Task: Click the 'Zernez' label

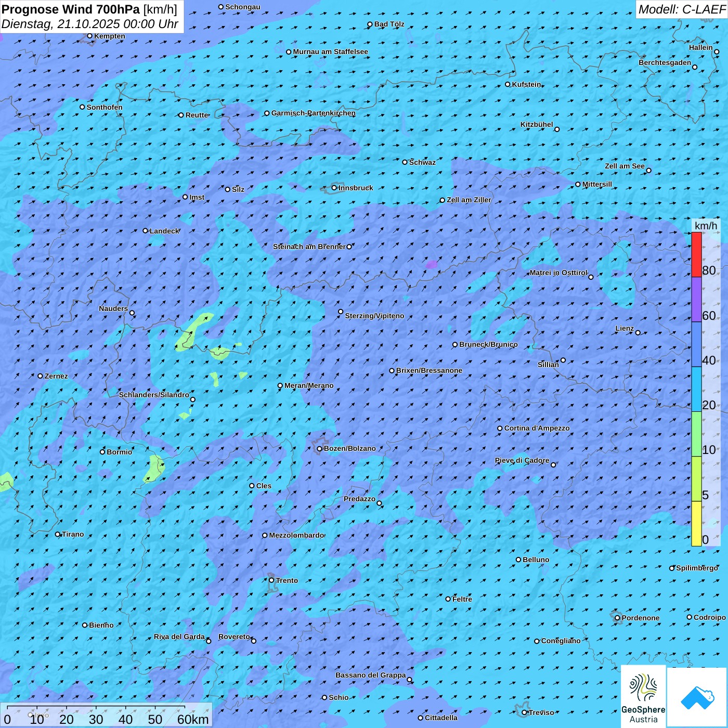Action: pyautogui.click(x=56, y=376)
